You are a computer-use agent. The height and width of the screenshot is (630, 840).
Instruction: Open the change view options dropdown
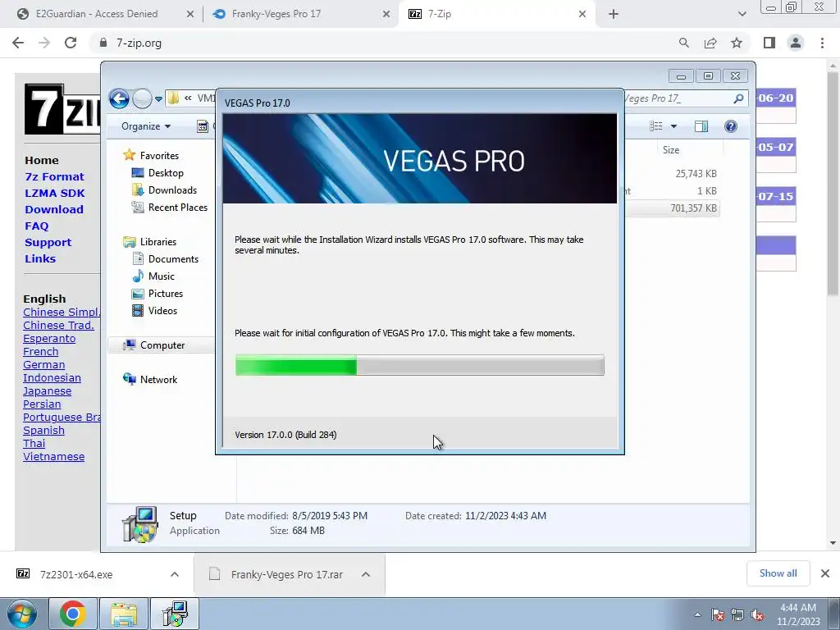point(674,126)
